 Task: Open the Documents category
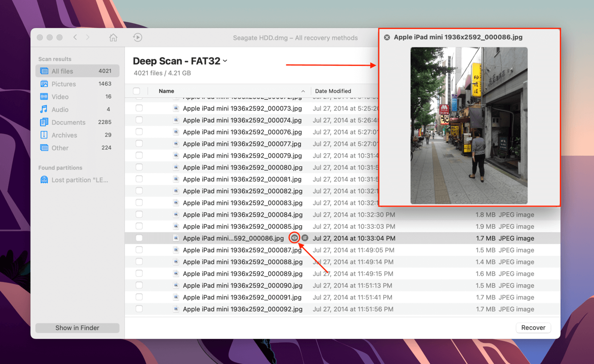tap(77, 122)
